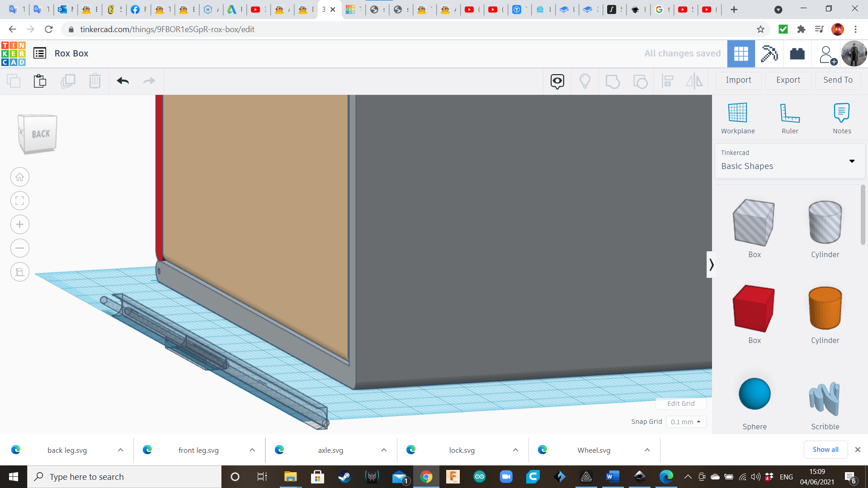
Task: Collapse the shapes panel arrow
Action: point(711,264)
